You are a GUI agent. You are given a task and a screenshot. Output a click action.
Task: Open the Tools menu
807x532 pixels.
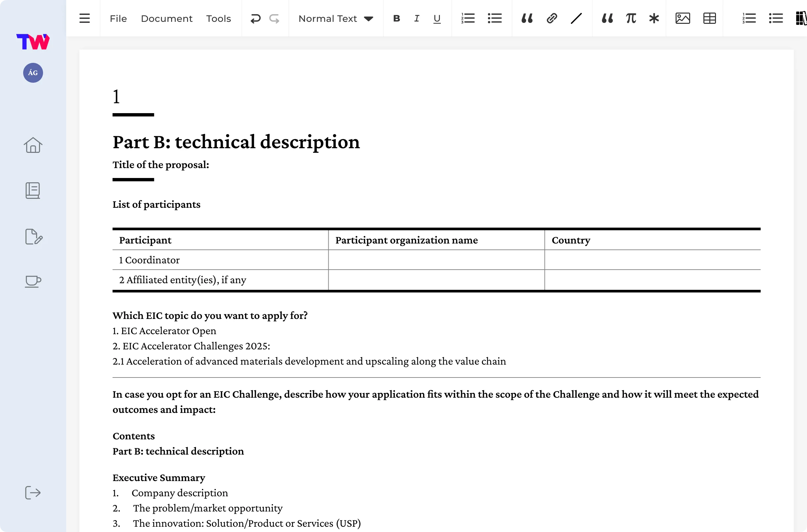pyautogui.click(x=218, y=18)
